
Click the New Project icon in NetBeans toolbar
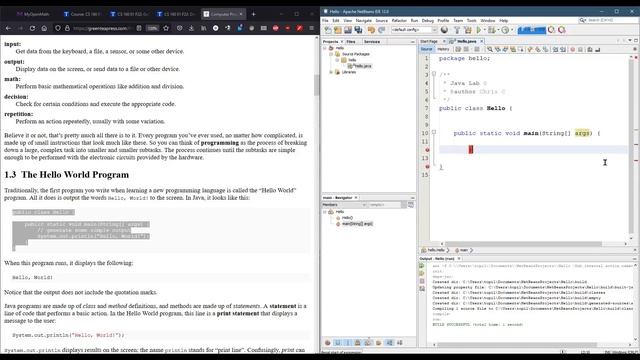click(338, 30)
